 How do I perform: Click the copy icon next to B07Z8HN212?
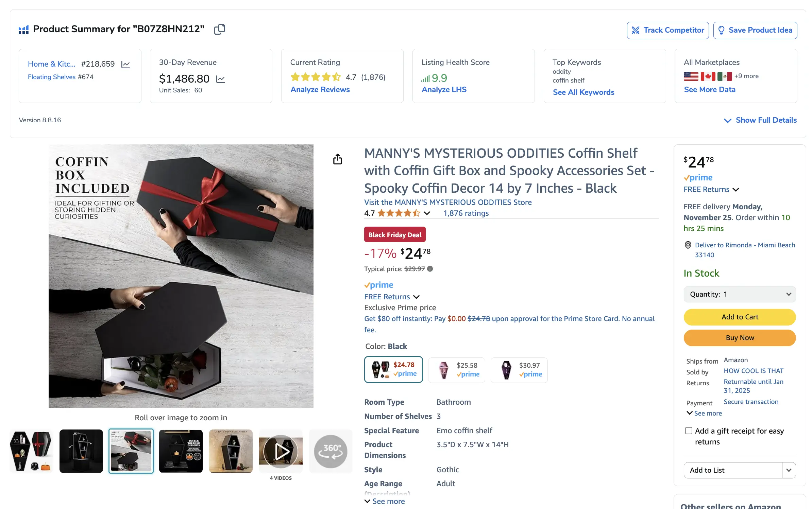point(220,29)
